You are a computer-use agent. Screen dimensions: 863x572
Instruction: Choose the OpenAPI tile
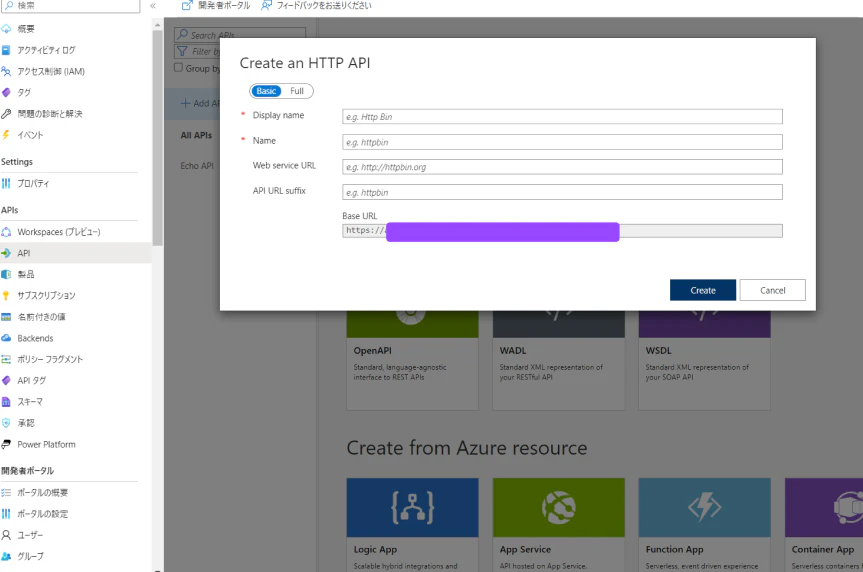pos(412,360)
